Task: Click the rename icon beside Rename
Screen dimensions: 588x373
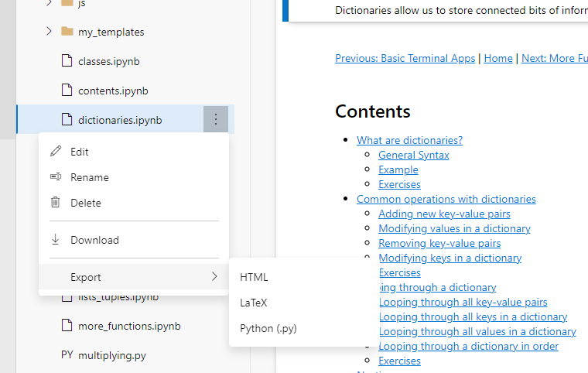Action: [56, 176]
